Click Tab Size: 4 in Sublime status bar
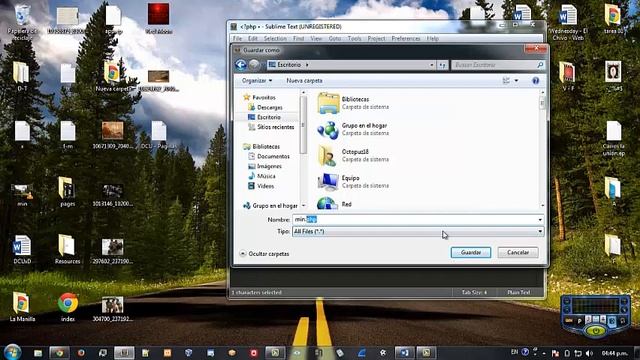This screenshot has height=360, width=640. [474, 292]
